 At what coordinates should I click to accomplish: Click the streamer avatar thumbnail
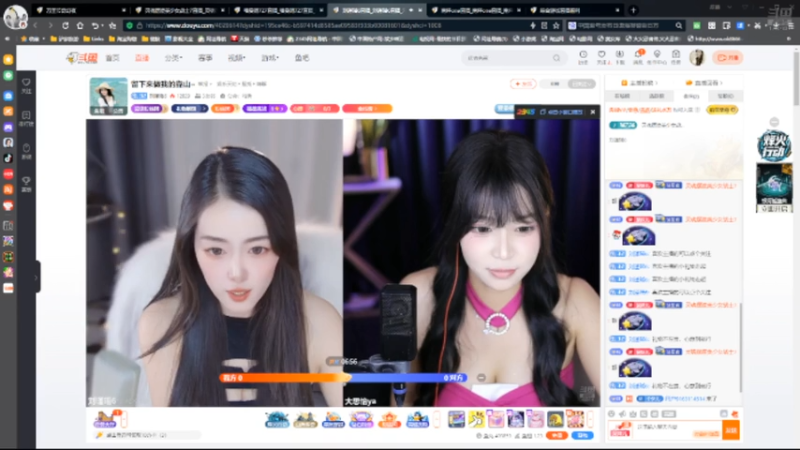(x=109, y=96)
